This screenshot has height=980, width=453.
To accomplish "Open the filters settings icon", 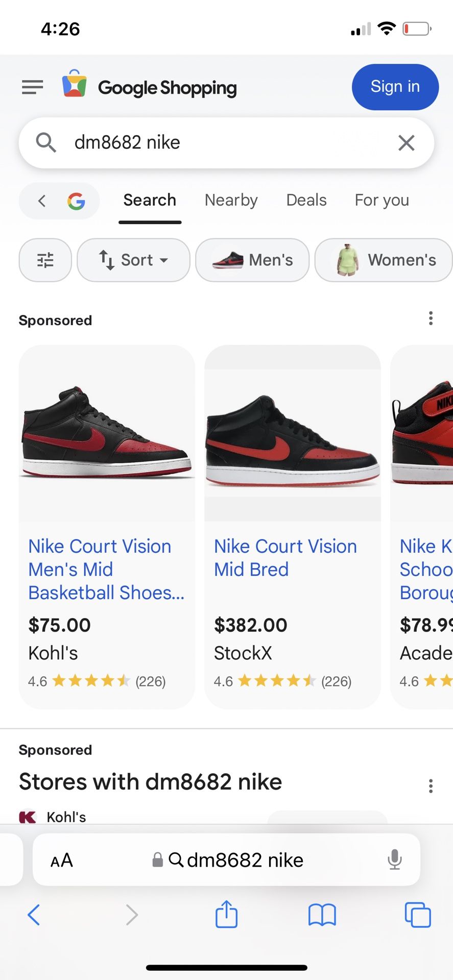I will 45,260.
